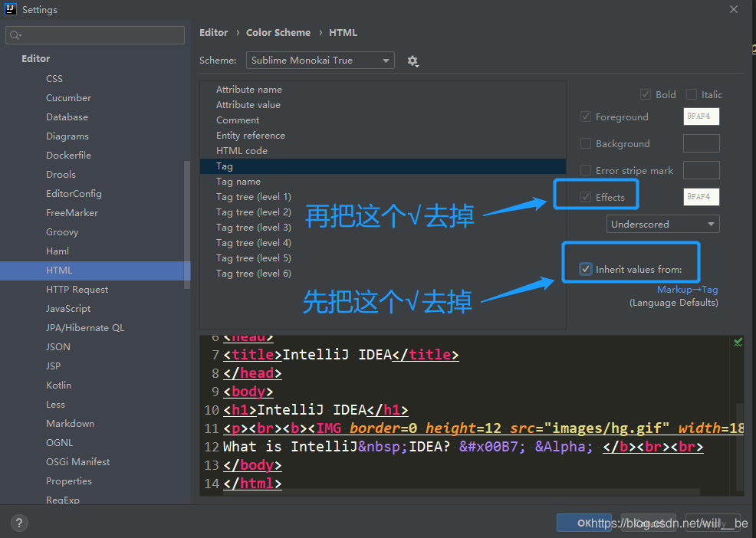
Task: Open the scheme actions gear menu
Action: click(413, 61)
